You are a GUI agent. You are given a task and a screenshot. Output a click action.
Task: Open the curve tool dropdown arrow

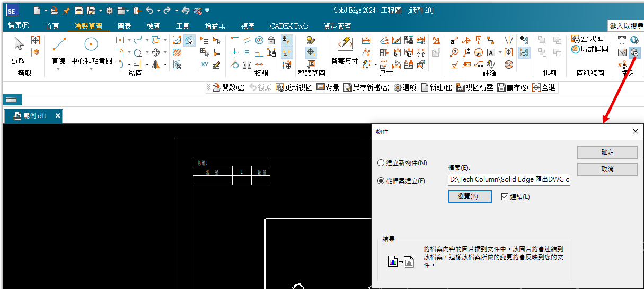point(147,40)
